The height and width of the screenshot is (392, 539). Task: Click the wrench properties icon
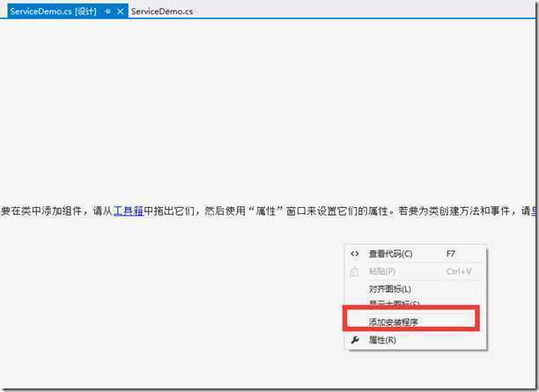click(355, 340)
